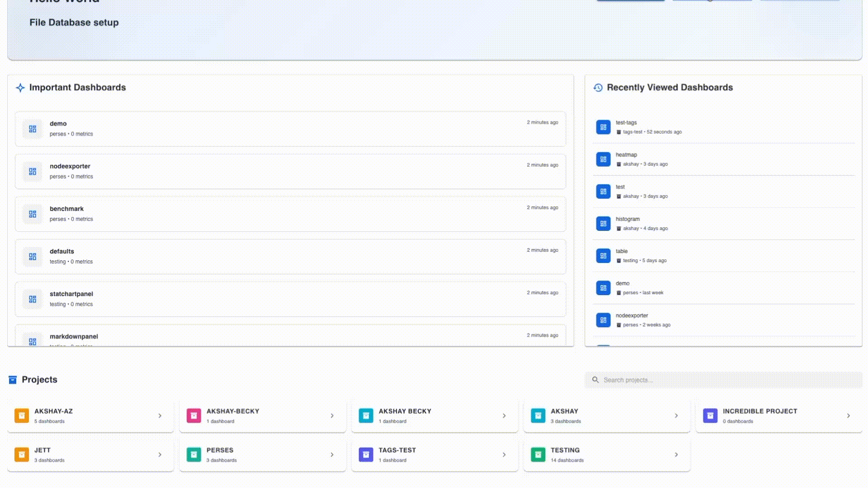The height and width of the screenshot is (488, 868).
Task: Expand the JETT project chevron
Action: click(160, 455)
